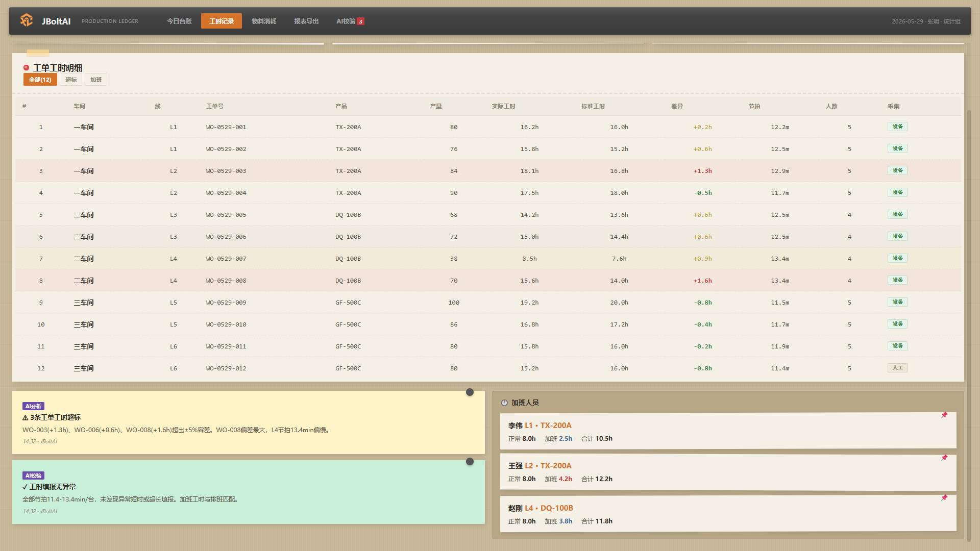Click output value 100 in WO-0529-009 row
This screenshot has width=980, height=551.
pos(454,303)
